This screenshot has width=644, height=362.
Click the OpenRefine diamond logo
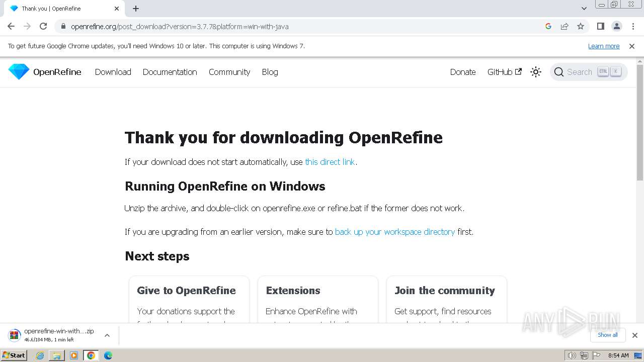point(19,72)
